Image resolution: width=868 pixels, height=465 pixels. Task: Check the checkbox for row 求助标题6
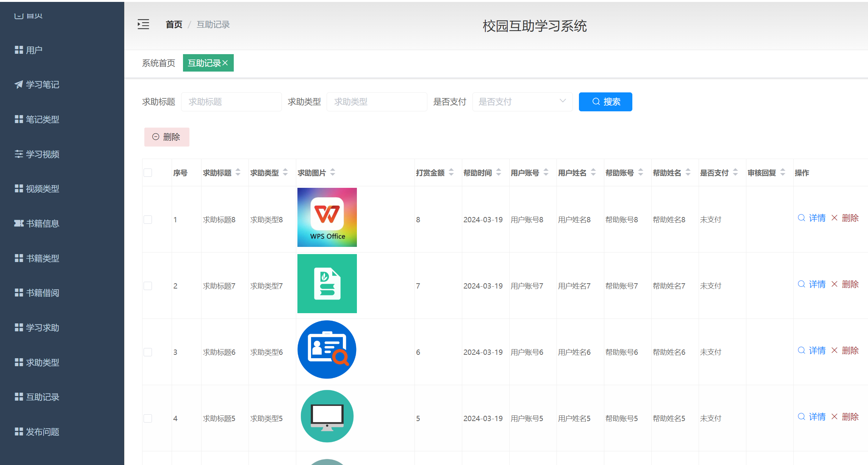(148, 352)
